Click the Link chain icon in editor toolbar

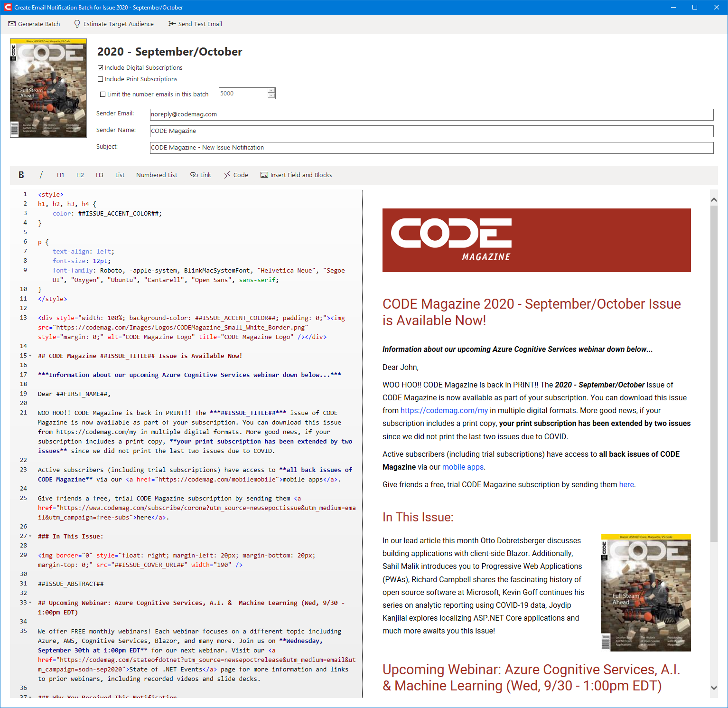pyautogui.click(x=194, y=175)
